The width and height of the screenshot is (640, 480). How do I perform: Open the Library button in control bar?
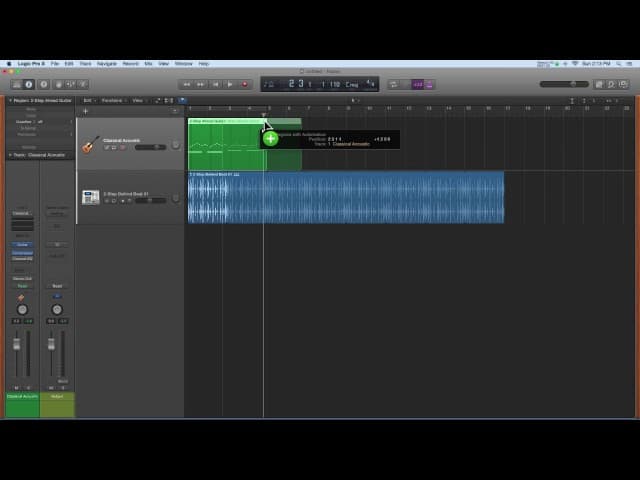[17, 84]
